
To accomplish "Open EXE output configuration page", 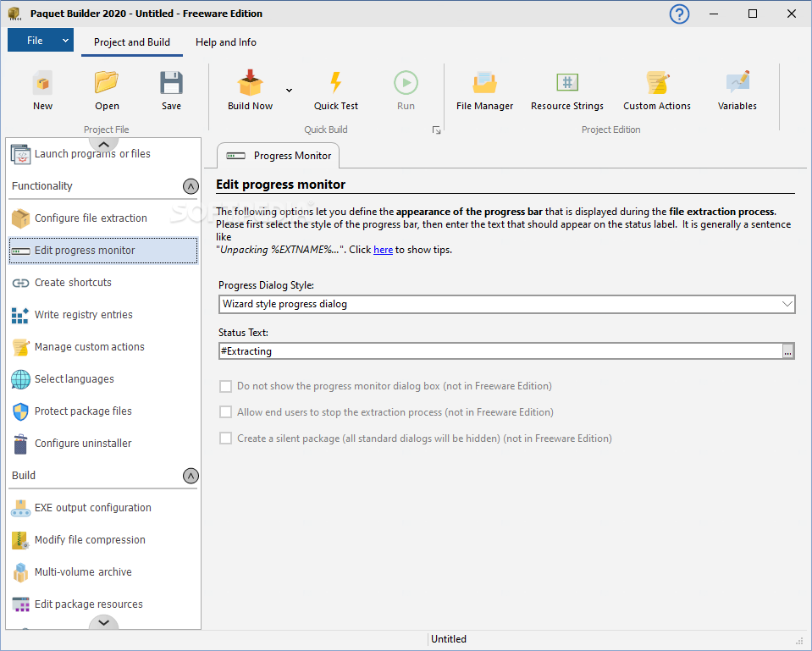I will coord(102,508).
